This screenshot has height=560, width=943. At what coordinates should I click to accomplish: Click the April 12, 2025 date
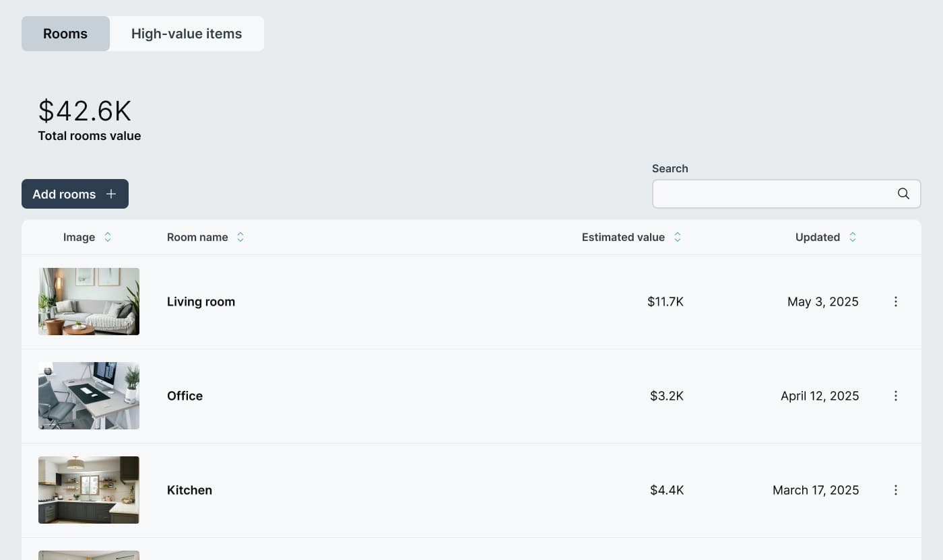point(820,396)
